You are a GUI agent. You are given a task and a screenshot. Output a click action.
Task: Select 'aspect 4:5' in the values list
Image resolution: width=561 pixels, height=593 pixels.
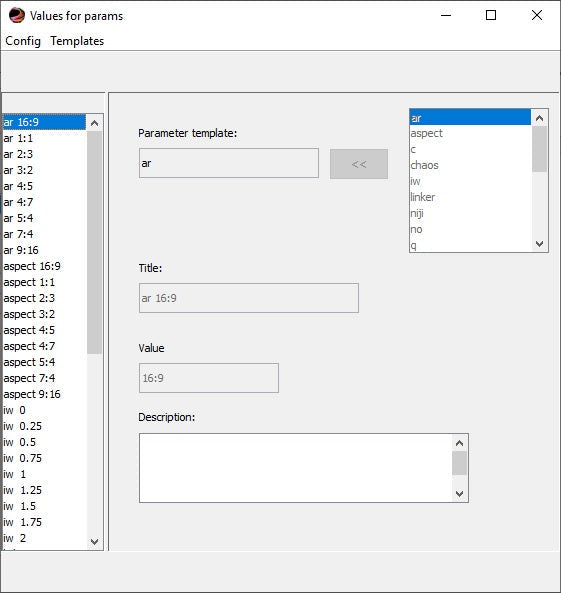coord(44,330)
